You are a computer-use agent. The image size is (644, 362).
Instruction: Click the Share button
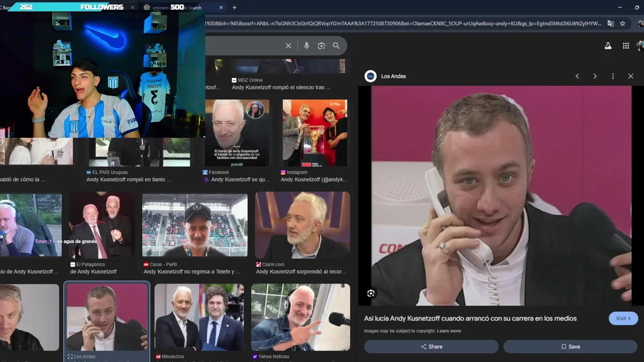pyautogui.click(x=432, y=346)
